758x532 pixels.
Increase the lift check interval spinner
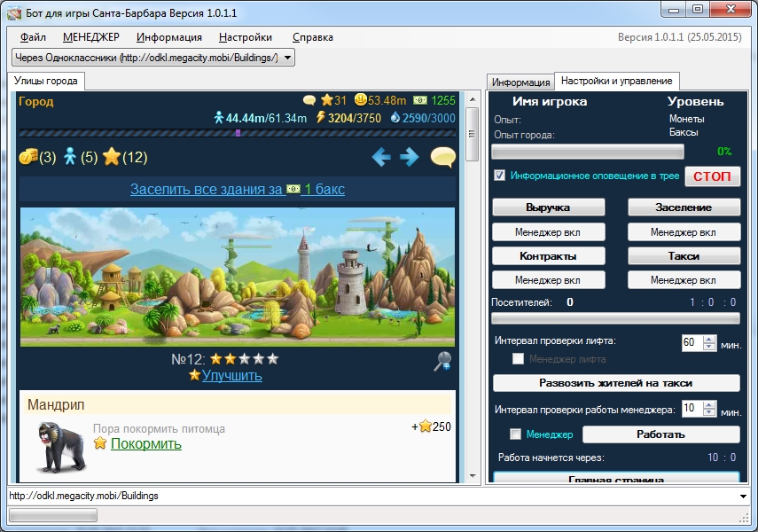click(x=707, y=339)
